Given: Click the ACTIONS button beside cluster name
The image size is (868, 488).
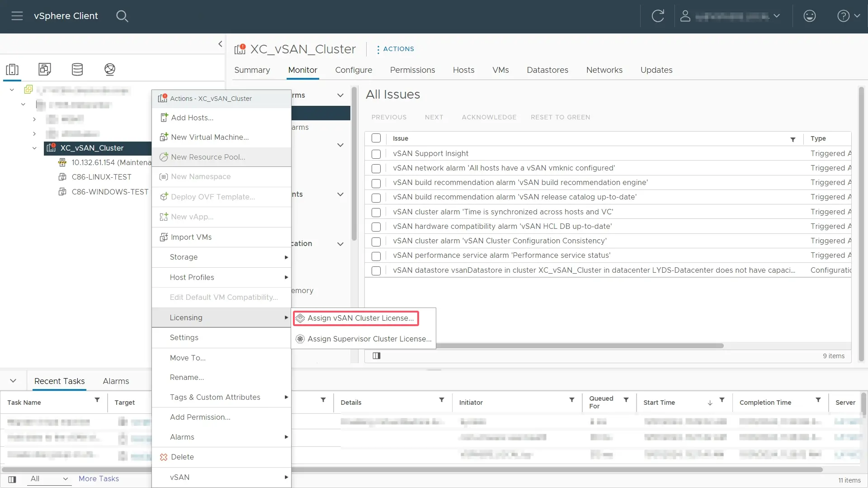Looking at the screenshot, I should pyautogui.click(x=395, y=49).
